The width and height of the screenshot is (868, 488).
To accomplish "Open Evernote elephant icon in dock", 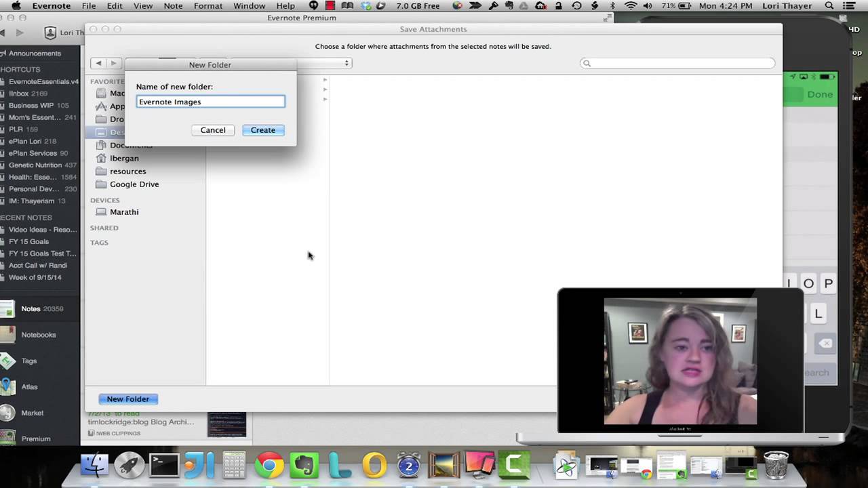I will [x=304, y=466].
